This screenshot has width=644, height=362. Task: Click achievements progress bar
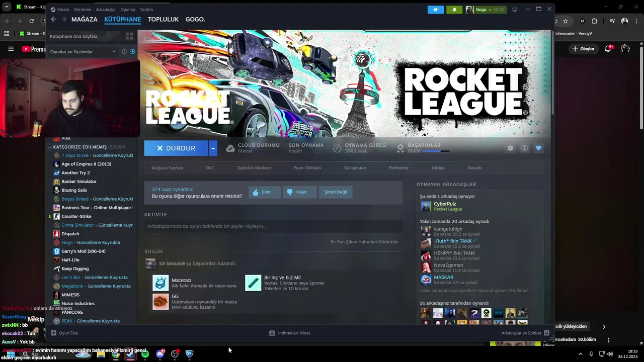click(x=436, y=151)
